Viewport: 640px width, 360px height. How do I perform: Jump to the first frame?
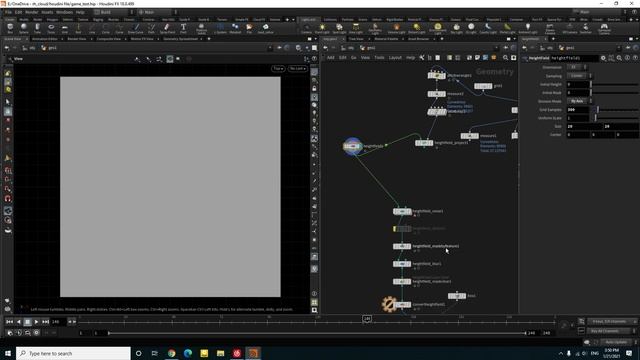click(9, 322)
